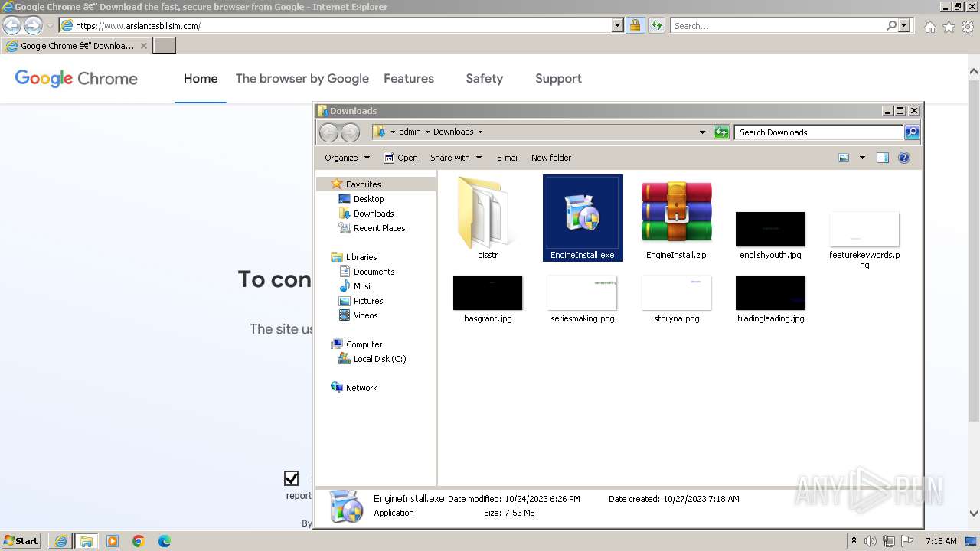Click Internet Explorer forward button
980x551 pixels.
coord(33,25)
